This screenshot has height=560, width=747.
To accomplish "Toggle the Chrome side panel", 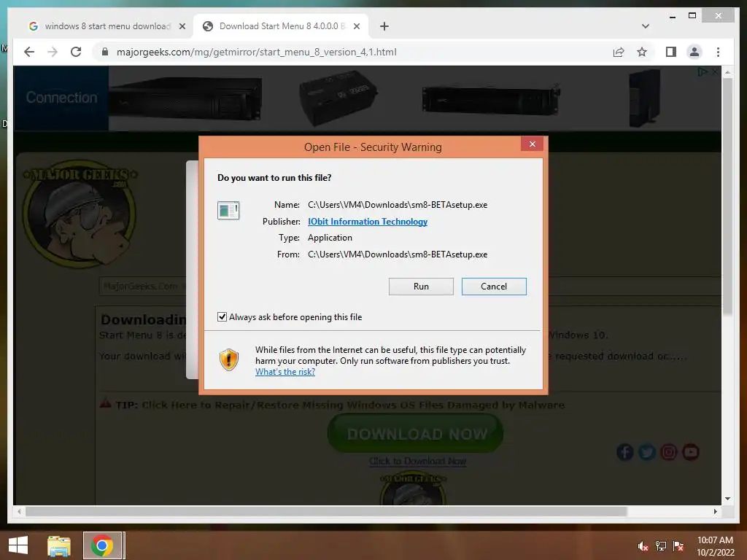I will pyautogui.click(x=671, y=52).
